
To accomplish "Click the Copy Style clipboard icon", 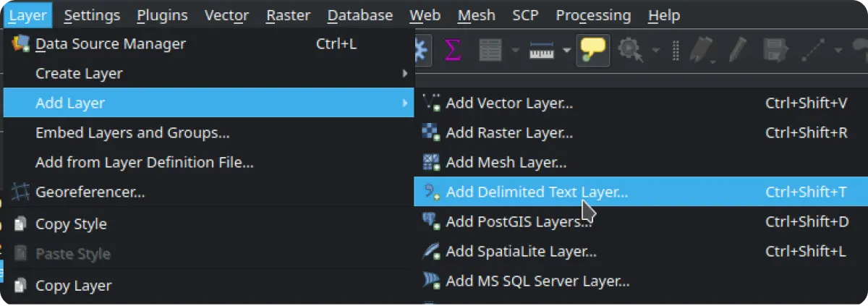I will tap(20, 224).
